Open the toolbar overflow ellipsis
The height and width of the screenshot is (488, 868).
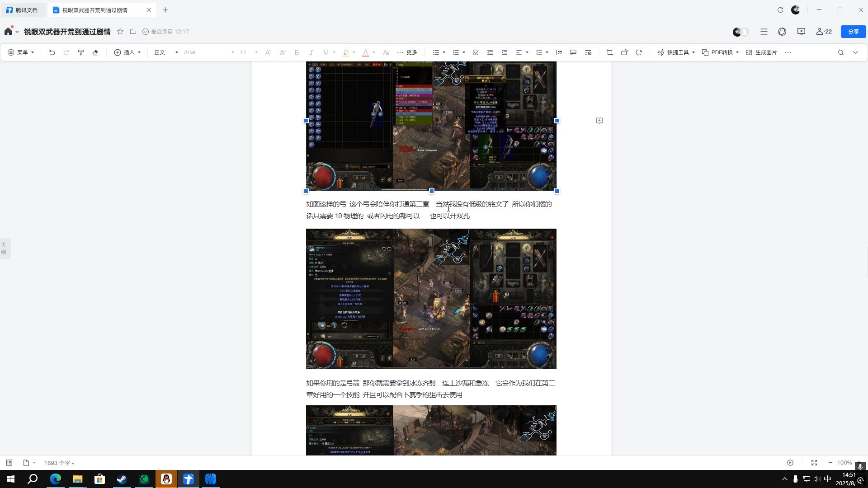point(788,52)
